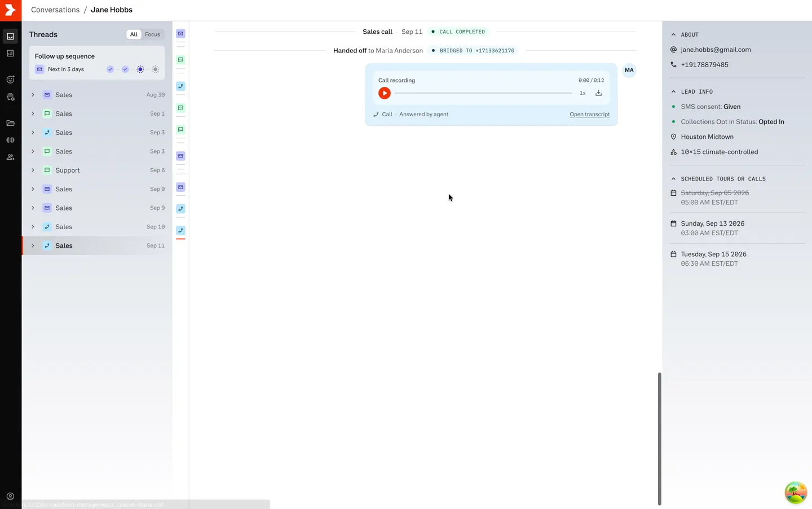Open the user profile icon at bottom-left
The image size is (812, 509).
(x=10, y=497)
